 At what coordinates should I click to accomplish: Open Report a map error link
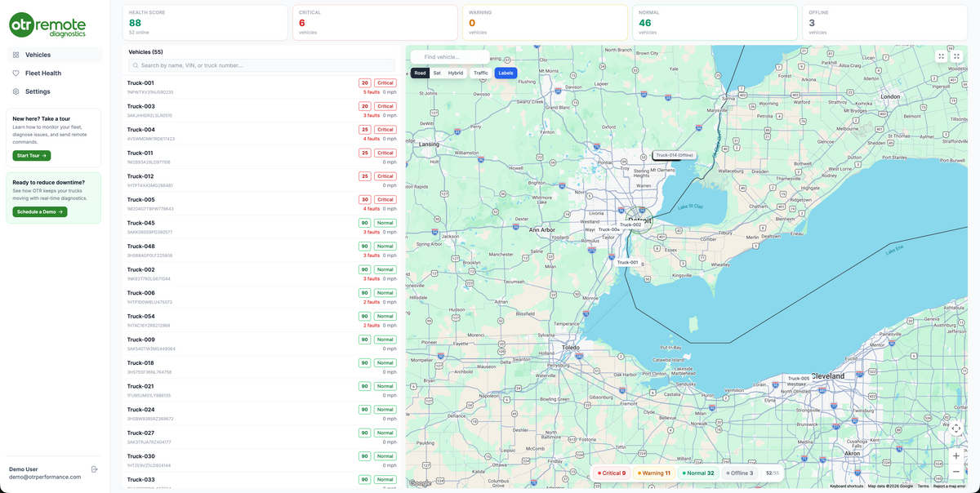[x=950, y=486]
